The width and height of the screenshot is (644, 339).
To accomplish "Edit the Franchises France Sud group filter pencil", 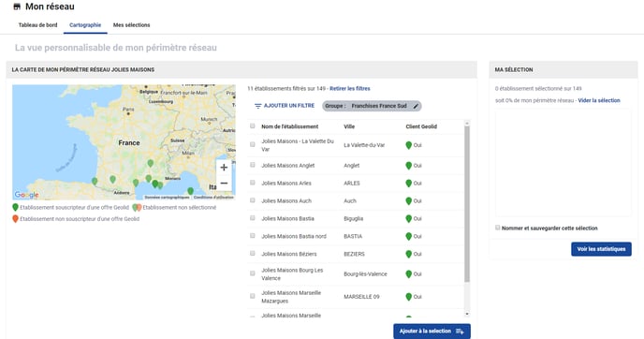I will point(416,106).
